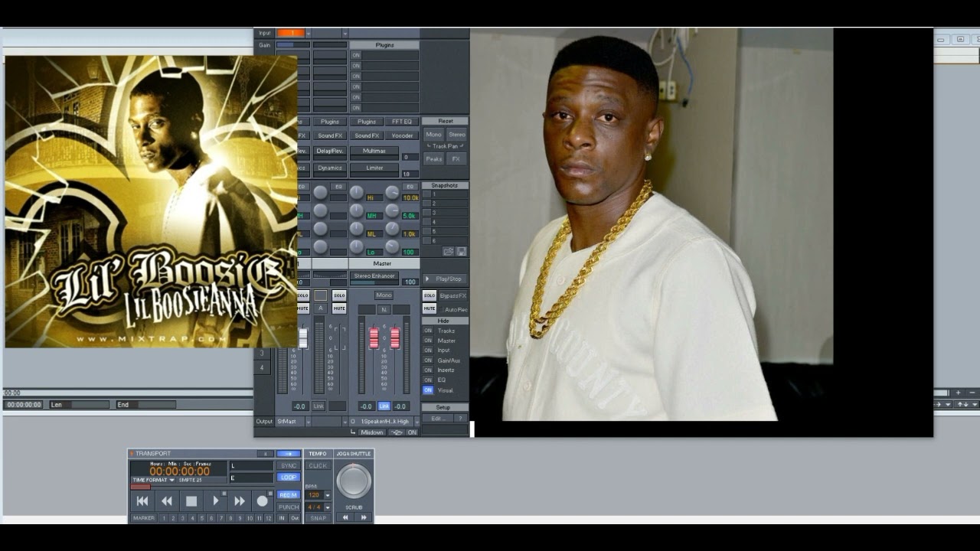Click the BypassFX button
This screenshot has height=551, width=980.
pos(452,295)
